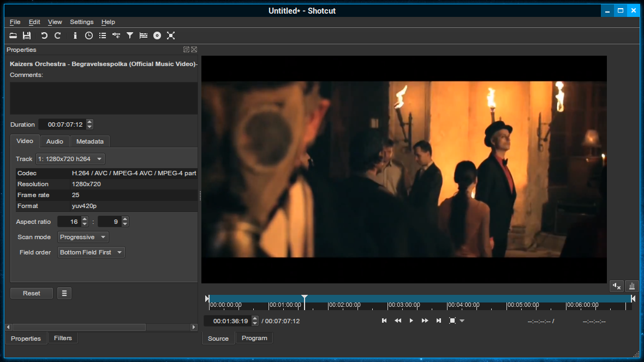
Task: Switch to the Metadata tab
Action: (90, 141)
